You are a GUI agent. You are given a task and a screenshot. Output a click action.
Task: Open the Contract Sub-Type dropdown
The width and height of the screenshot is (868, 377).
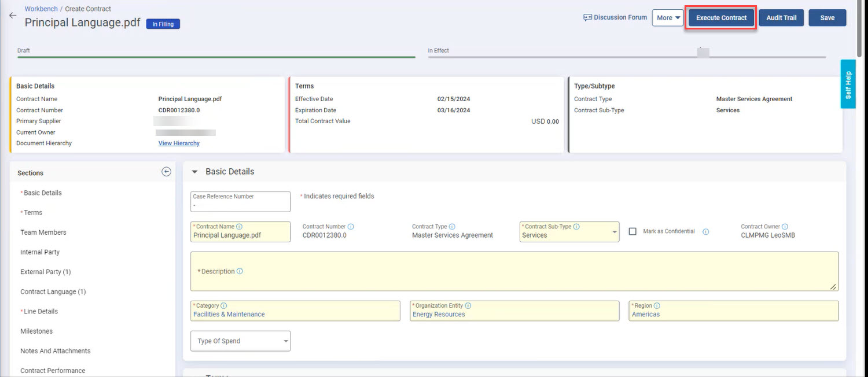(613, 232)
